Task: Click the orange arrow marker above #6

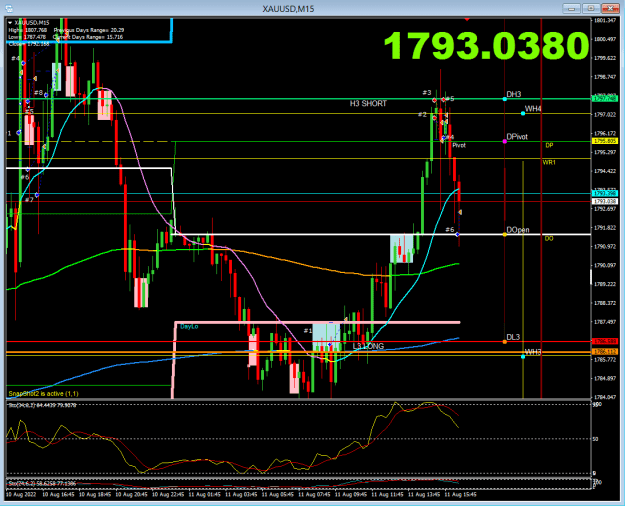Action: (x=460, y=213)
